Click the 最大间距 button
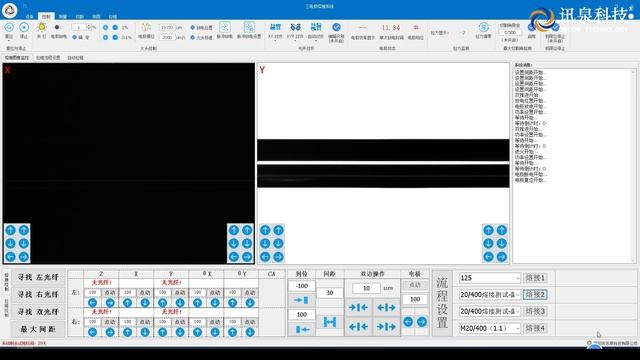 click(38, 329)
